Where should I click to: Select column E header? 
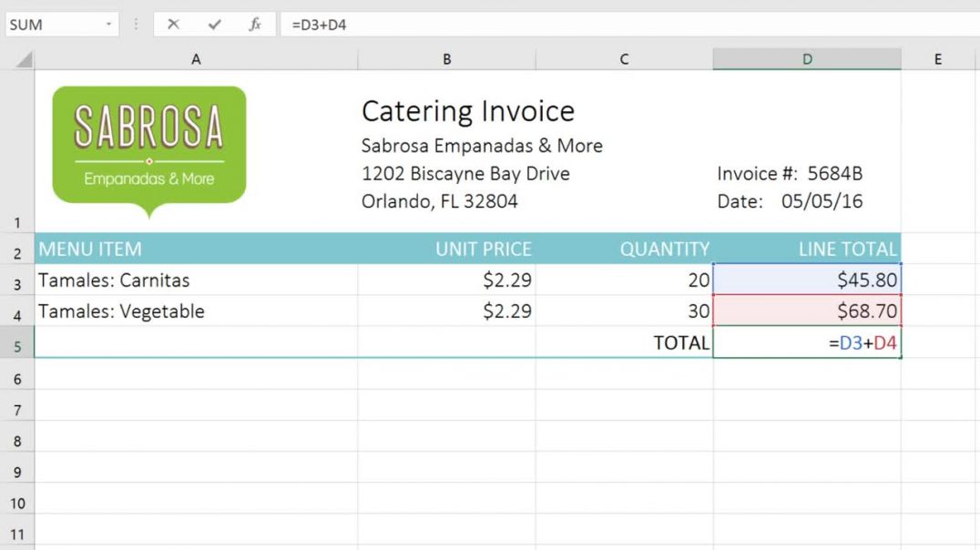[937, 59]
